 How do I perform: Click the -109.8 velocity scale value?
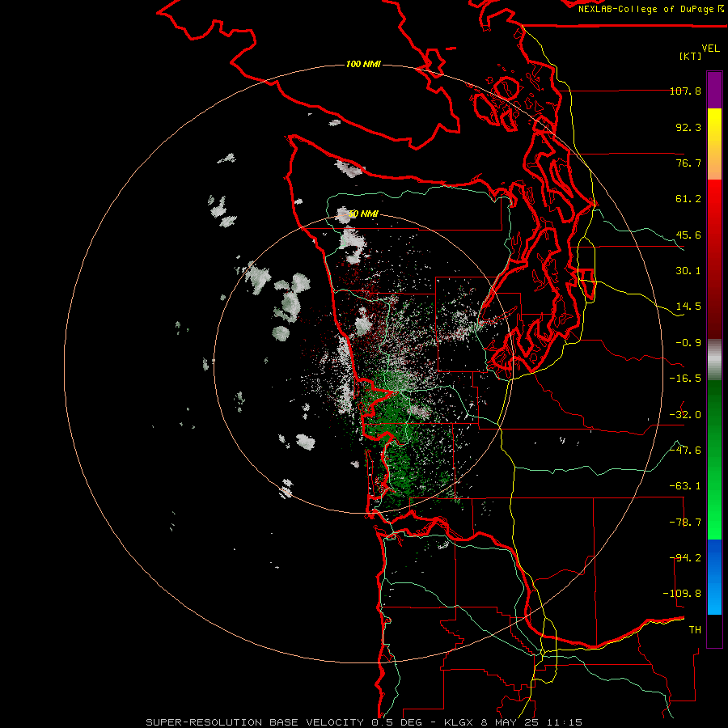click(x=682, y=594)
